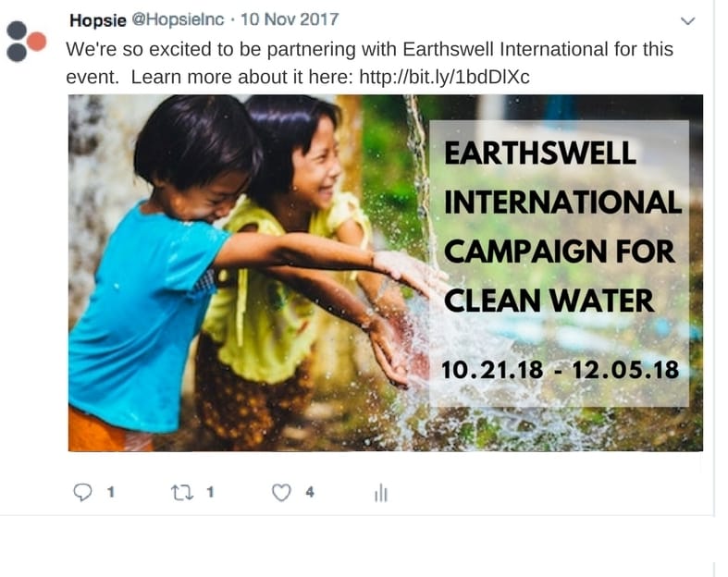Expand tweet options chevron menu

(687, 21)
